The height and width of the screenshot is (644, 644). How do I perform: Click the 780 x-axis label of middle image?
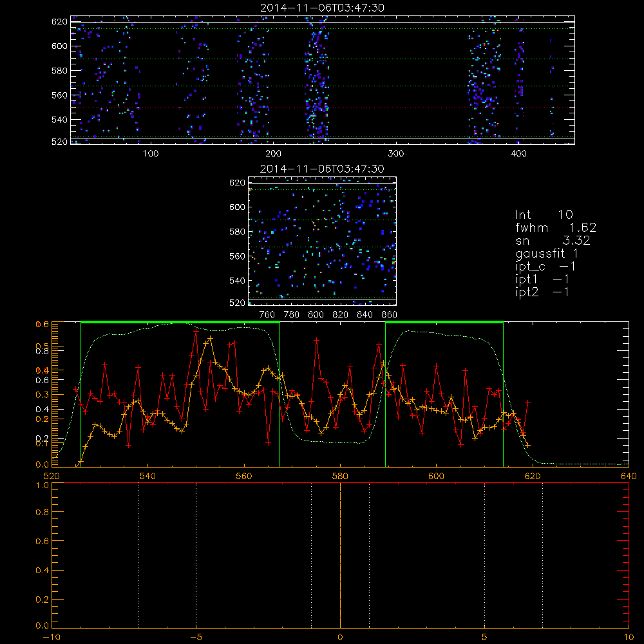[x=292, y=315]
